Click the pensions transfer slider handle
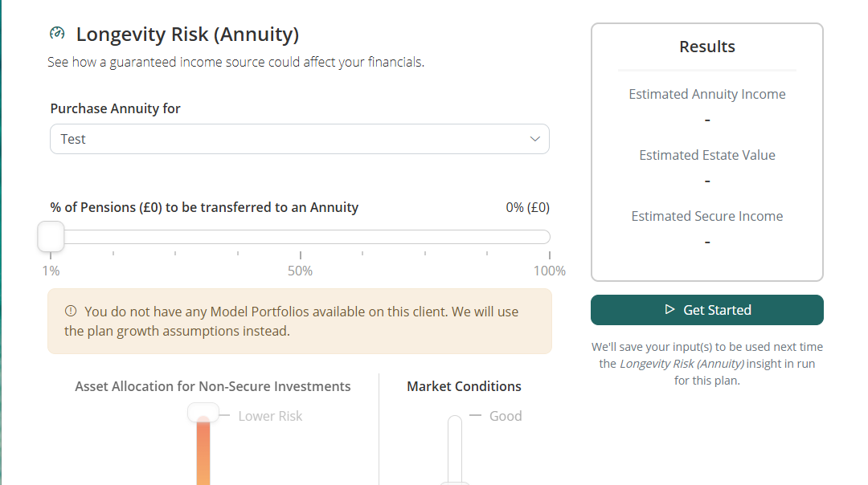This screenshot has height=485, width=868. click(x=51, y=237)
